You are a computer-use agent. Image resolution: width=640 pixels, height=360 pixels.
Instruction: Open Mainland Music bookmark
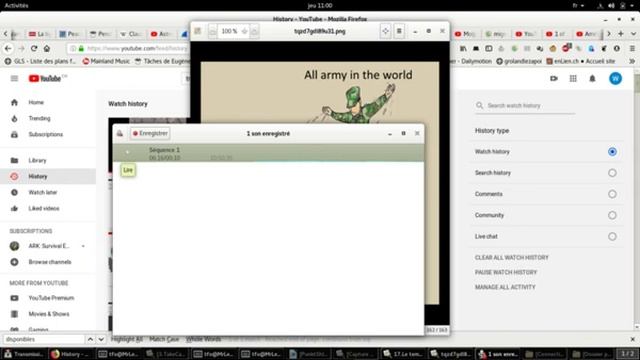[106, 61]
